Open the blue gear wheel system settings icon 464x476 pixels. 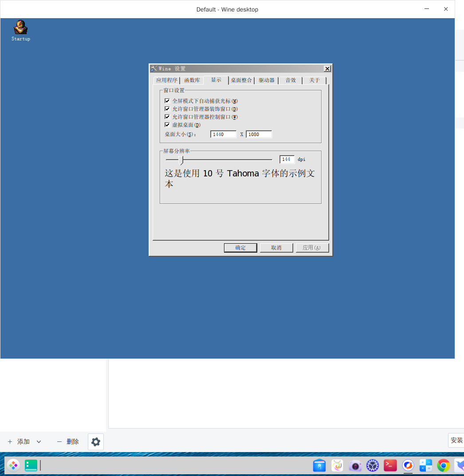click(x=373, y=465)
